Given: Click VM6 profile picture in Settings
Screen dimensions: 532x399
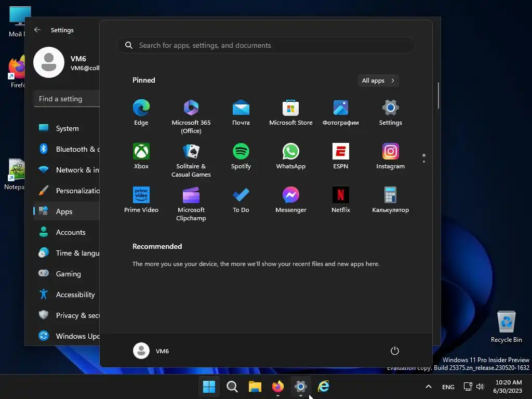Looking at the screenshot, I should click(x=49, y=62).
